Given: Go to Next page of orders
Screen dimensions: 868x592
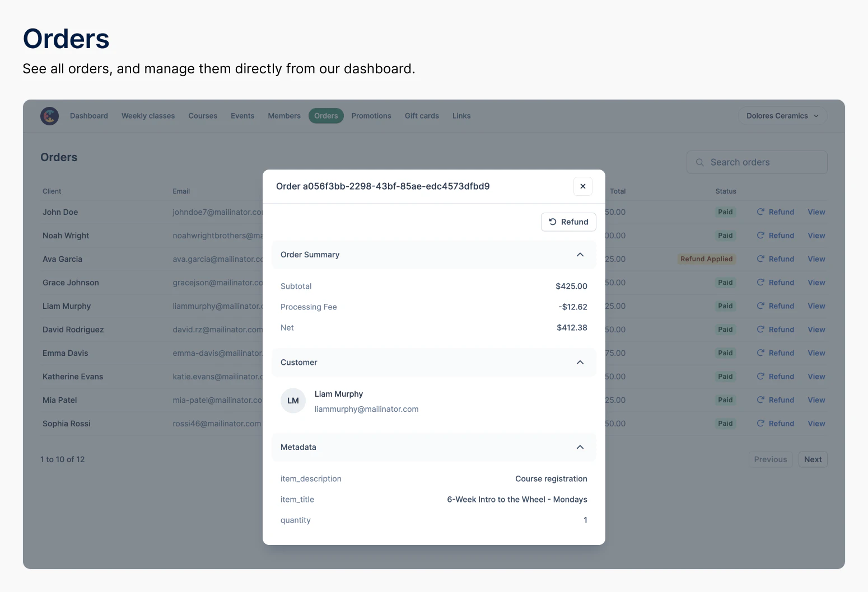Looking at the screenshot, I should (813, 459).
